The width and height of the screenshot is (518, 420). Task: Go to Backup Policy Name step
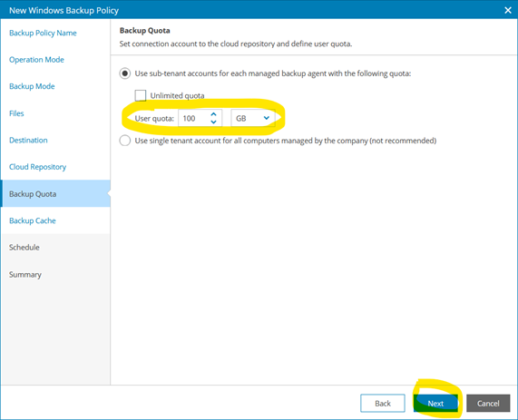(x=43, y=33)
